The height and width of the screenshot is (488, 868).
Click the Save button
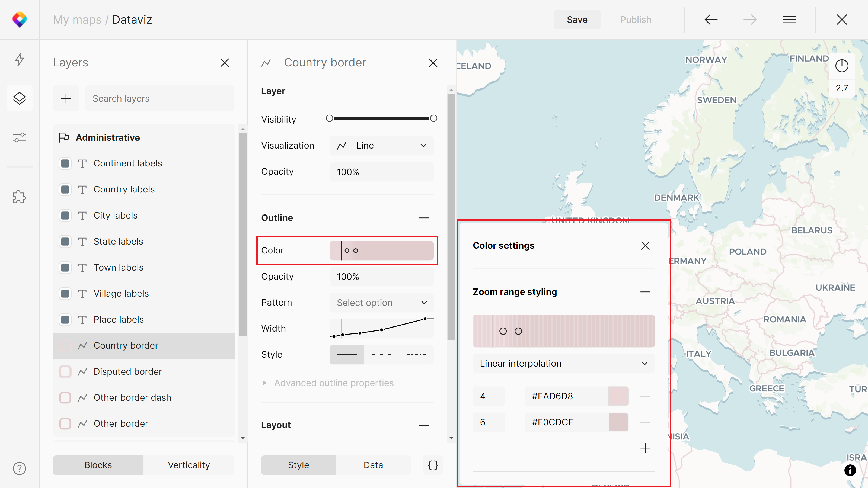[577, 20]
